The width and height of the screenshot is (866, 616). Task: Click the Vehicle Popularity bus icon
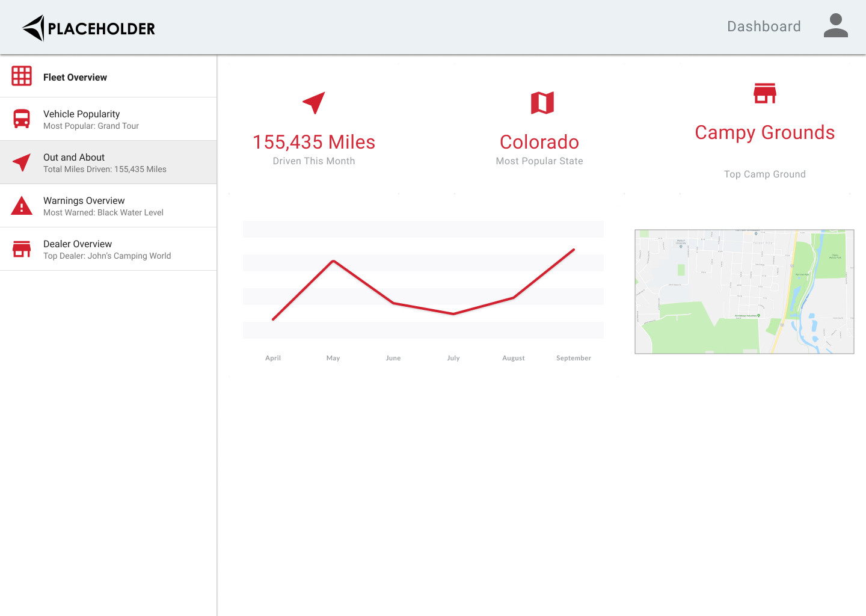pos(22,119)
